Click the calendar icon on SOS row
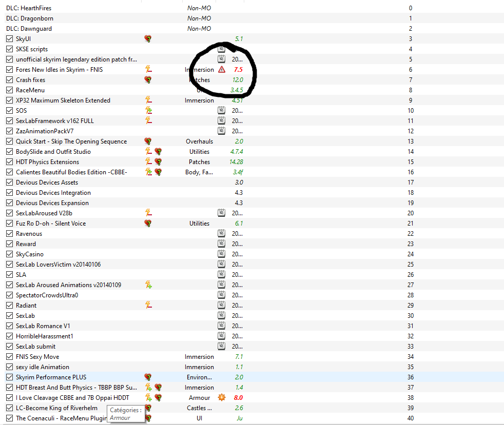The height and width of the screenshot is (425, 504). (222, 110)
